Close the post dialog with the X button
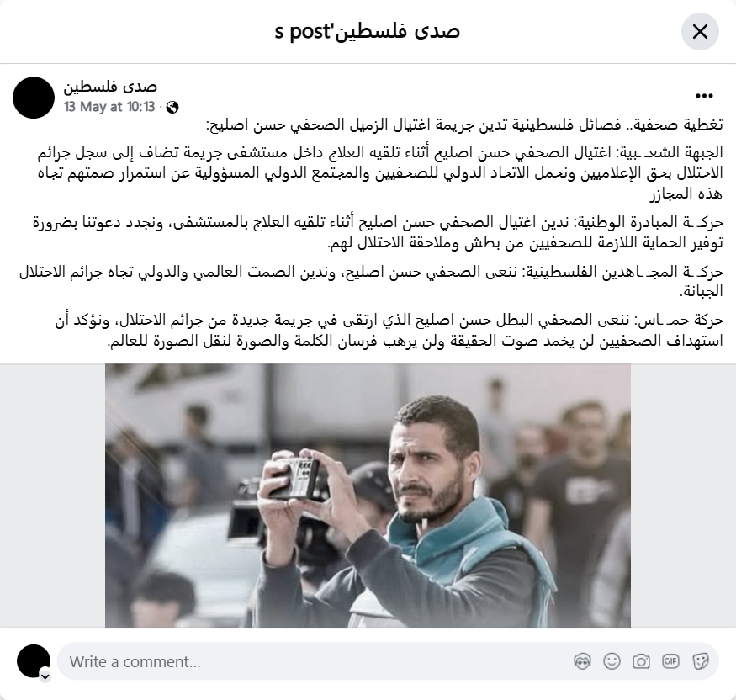Image resolution: width=736 pixels, height=700 pixels. point(700,32)
